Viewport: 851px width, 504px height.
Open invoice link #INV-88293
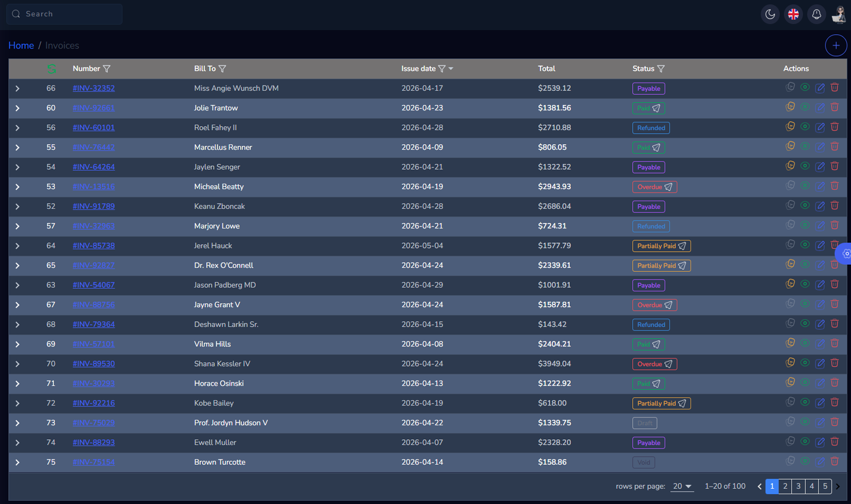click(94, 443)
